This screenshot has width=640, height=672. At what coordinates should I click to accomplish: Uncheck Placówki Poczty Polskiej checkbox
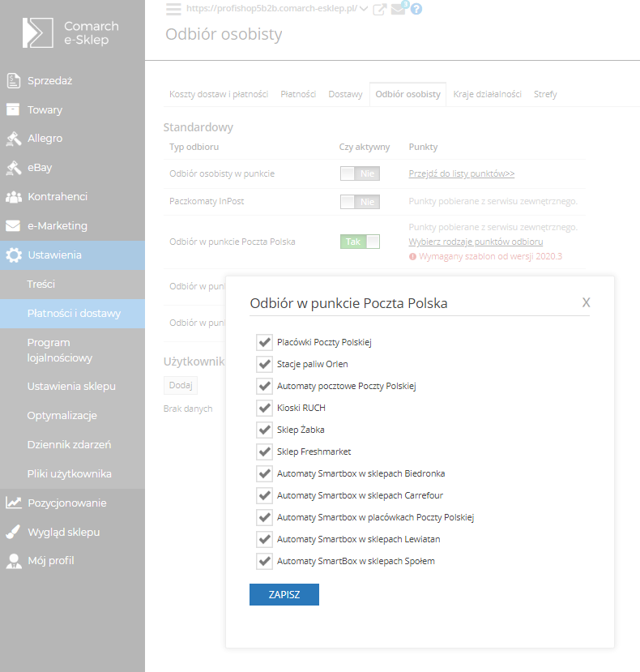point(264,342)
